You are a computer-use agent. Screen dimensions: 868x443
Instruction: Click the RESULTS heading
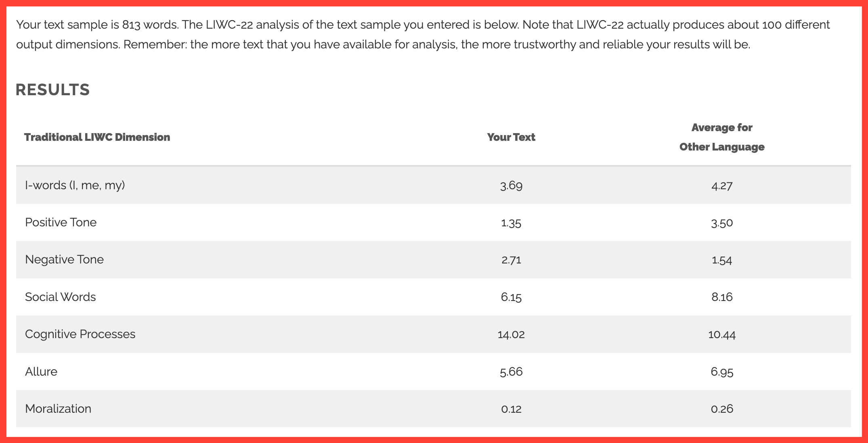click(x=52, y=90)
